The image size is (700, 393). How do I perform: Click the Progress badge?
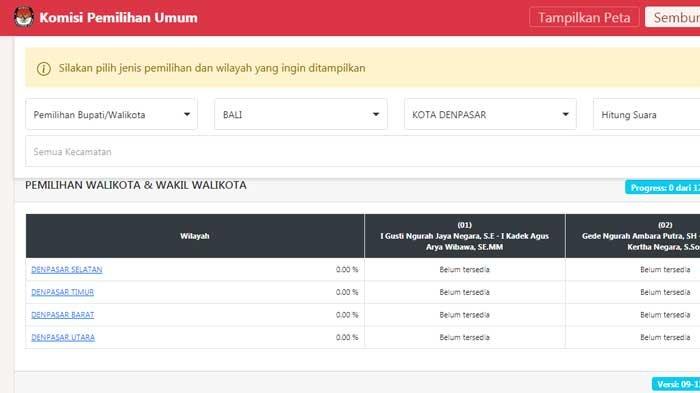(662, 188)
